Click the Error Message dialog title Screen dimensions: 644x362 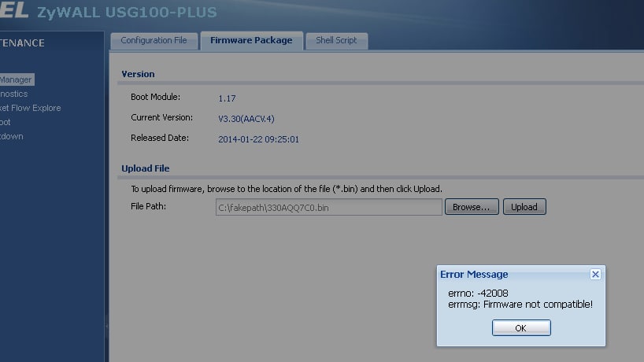pos(474,274)
